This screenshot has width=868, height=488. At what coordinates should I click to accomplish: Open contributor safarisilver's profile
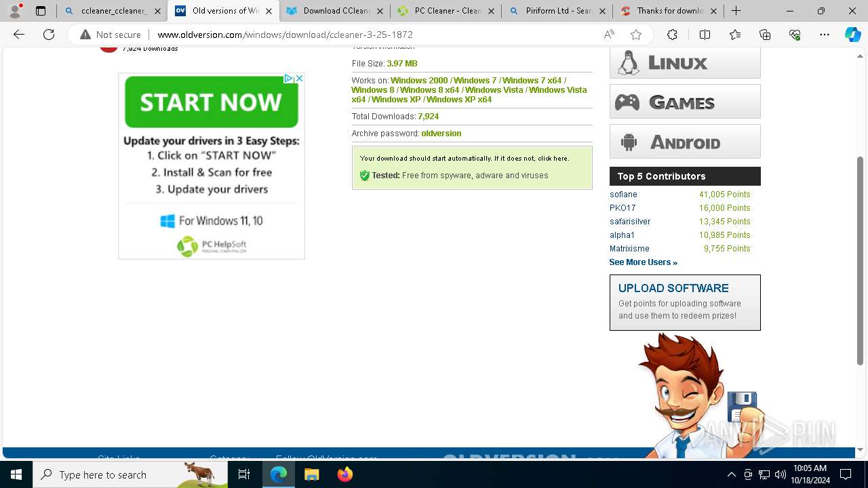point(630,222)
